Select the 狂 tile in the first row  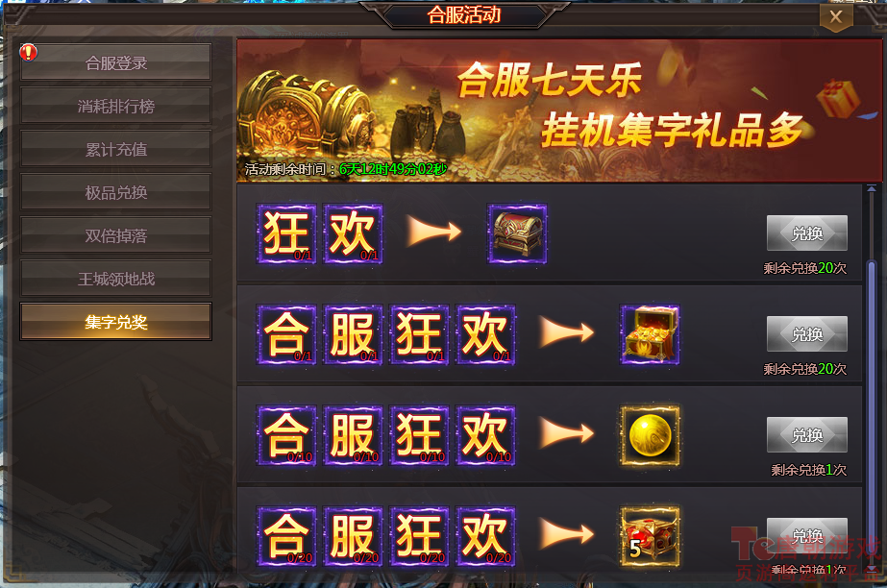[x=286, y=233]
